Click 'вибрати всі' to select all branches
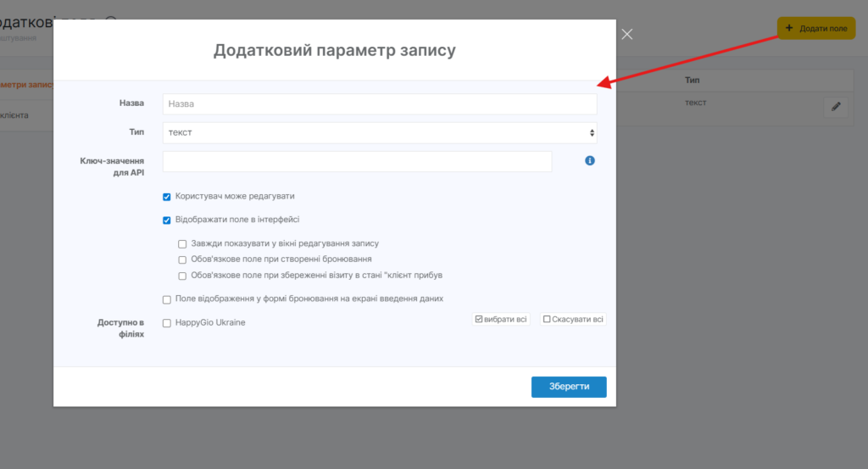The height and width of the screenshot is (469, 868). (501, 320)
